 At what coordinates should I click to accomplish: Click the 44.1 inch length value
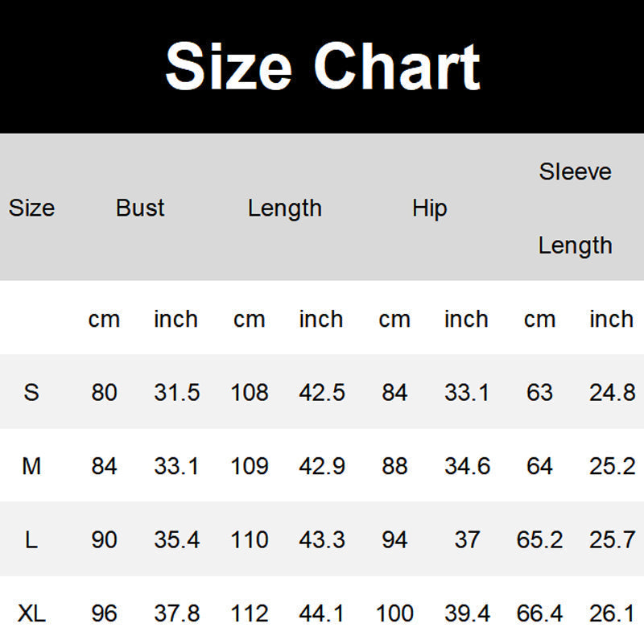tap(322, 614)
